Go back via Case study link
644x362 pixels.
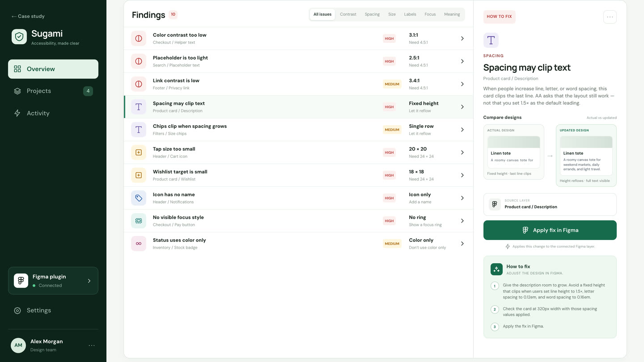click(28, 16)
